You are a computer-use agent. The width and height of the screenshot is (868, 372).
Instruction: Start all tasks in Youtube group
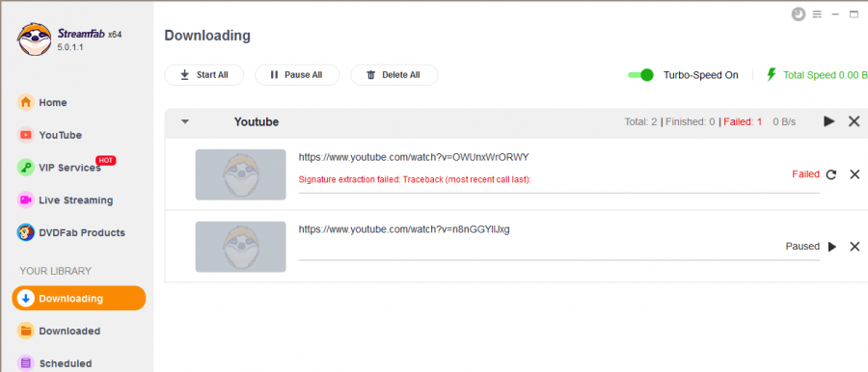(828, 121)
